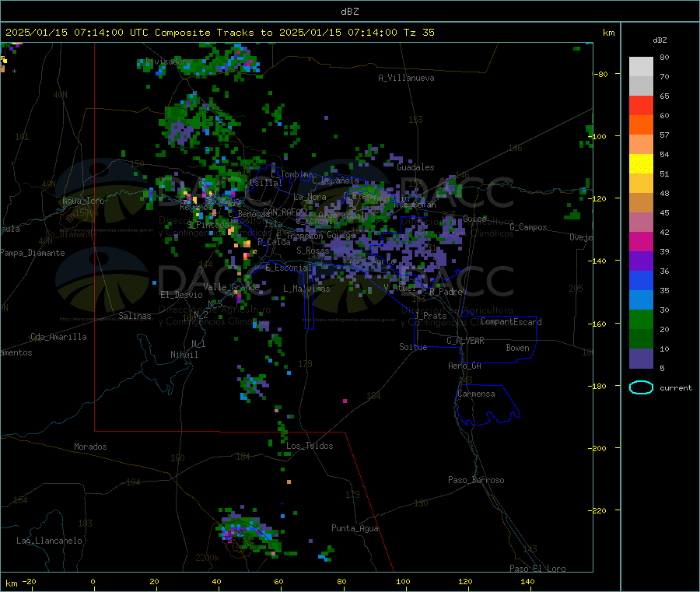Choose the blue 36–35 dBZ legend swatch
Viewport: 700px width, 592px height.
[x=641, y=280]
